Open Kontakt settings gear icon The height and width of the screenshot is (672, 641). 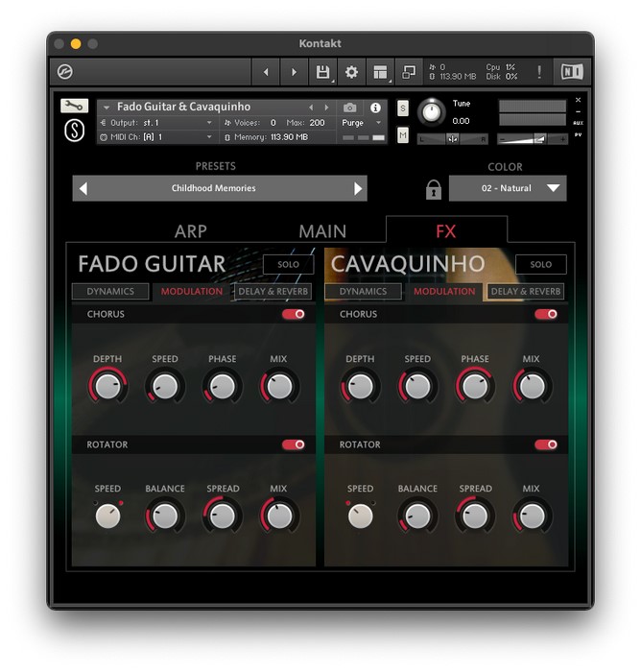click(351, 72)
